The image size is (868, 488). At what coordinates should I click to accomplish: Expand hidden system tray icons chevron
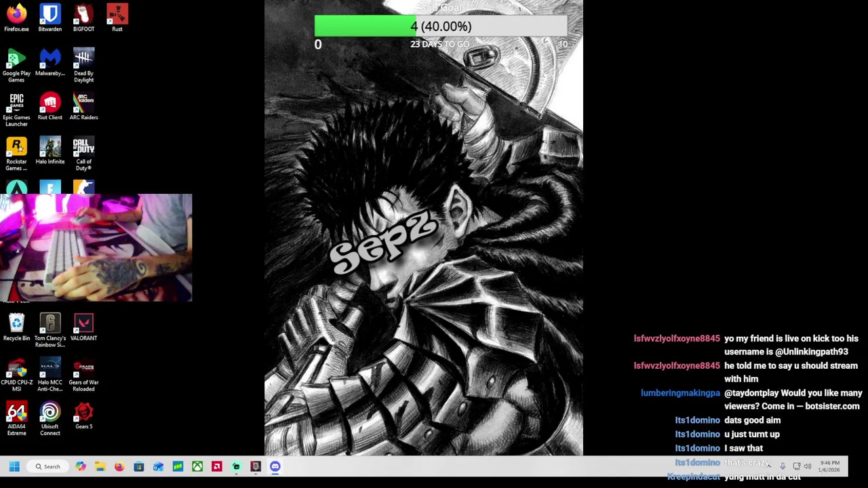click(x=768, y=466)
